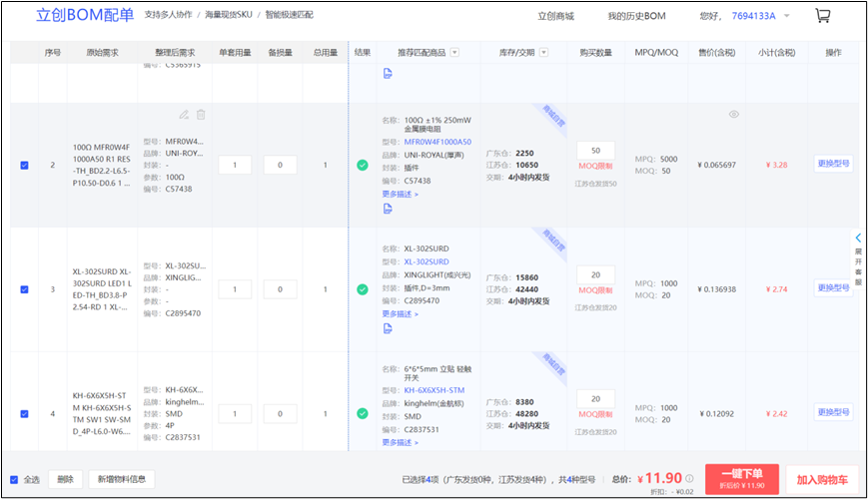The image size is (868, 499).
Task: Click green match-result check for row 4
Action: (363, 413)
